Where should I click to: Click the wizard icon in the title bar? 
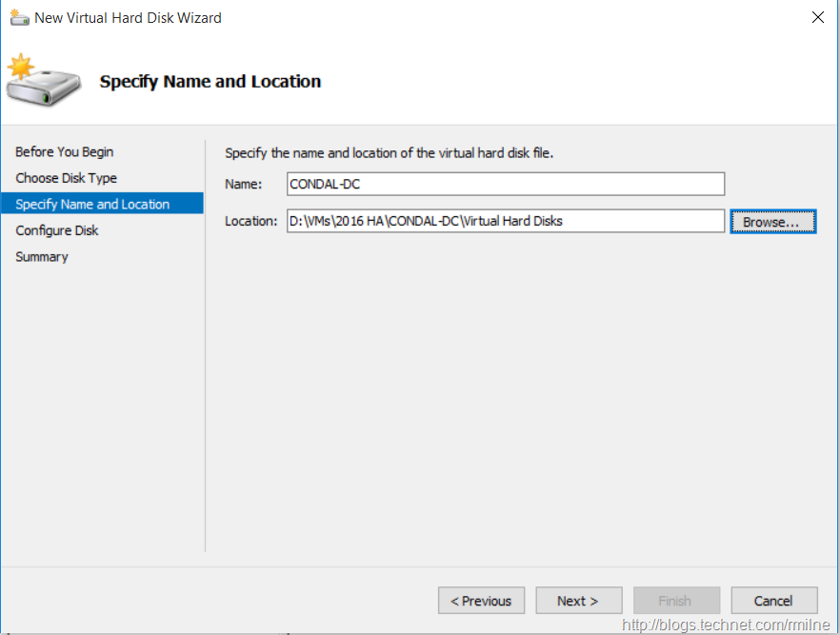tap(19, 17)
